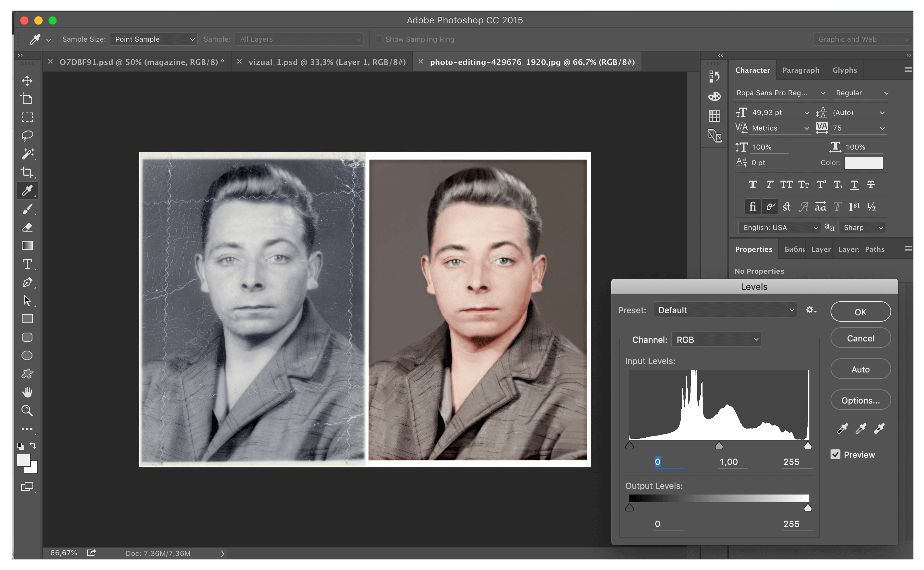Viewport: 924px width, 570px height.
Task: Drag the midtone gamma slider in Levels
Action: (x=719, y=446)
